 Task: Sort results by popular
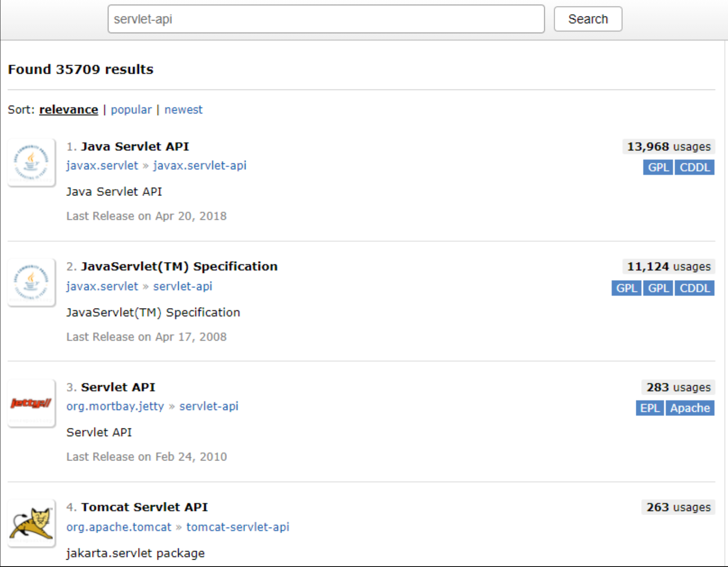pyautogui.click(x=131, y=110)
